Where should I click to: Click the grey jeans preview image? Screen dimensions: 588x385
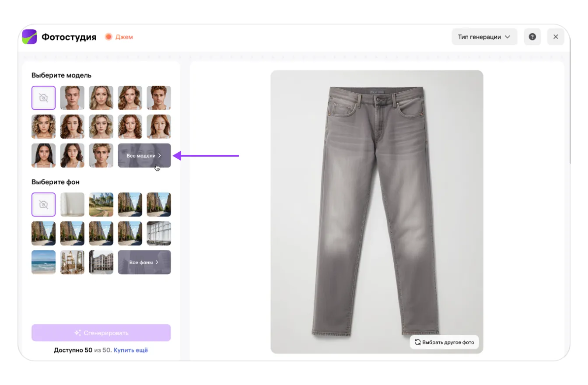pos(376,210)
